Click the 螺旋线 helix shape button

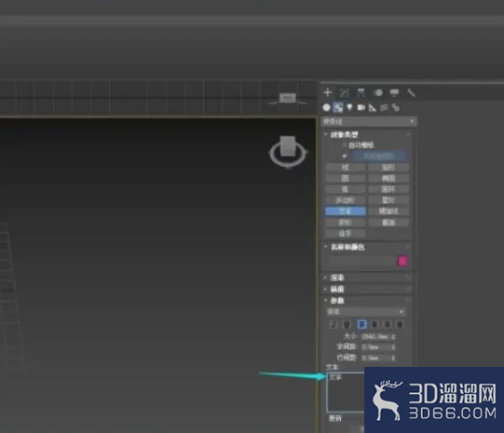tap(388, 211)
